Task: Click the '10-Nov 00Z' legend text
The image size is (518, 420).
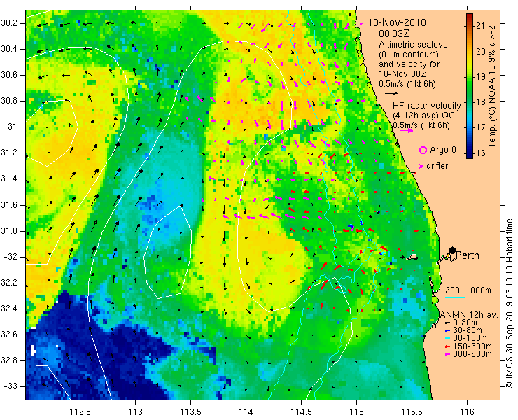Action: click(x=402, y=74)
